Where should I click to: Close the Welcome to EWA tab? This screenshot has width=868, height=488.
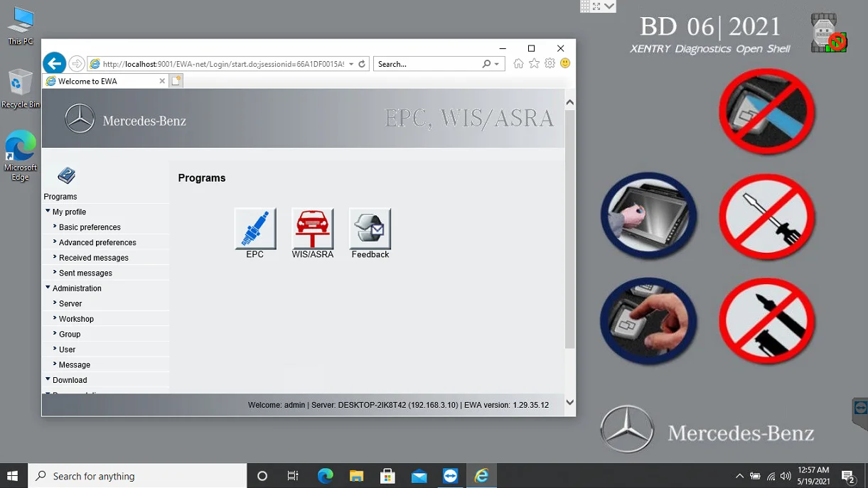(162, 81)
